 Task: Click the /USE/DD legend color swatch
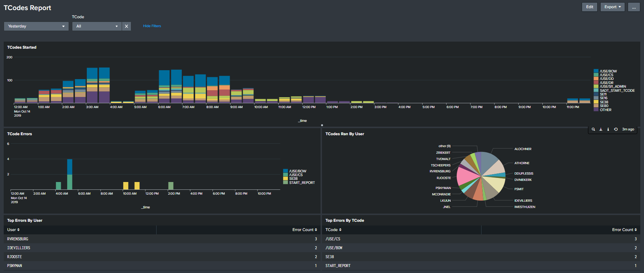tap(596, 79)
